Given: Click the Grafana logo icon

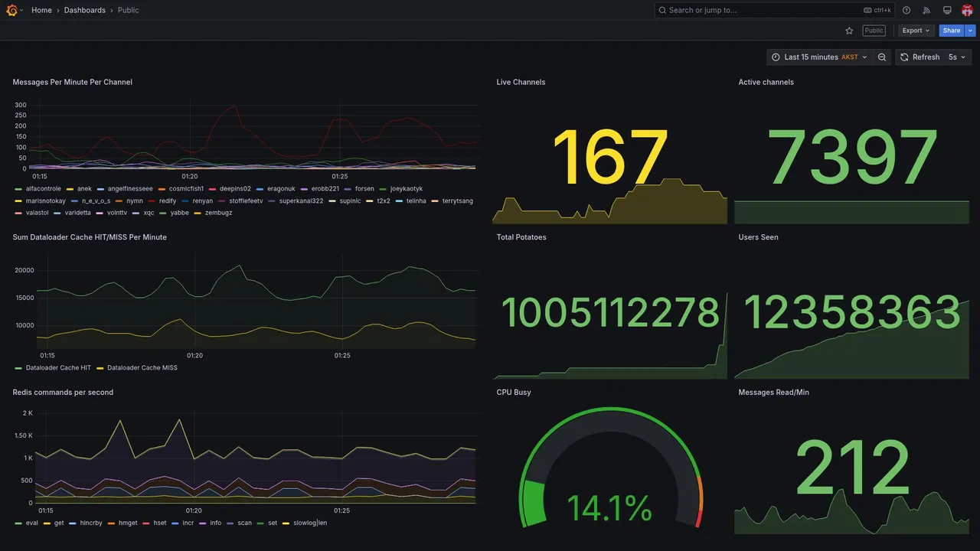Looking at the screenshot, I should (x=11, y=10).
